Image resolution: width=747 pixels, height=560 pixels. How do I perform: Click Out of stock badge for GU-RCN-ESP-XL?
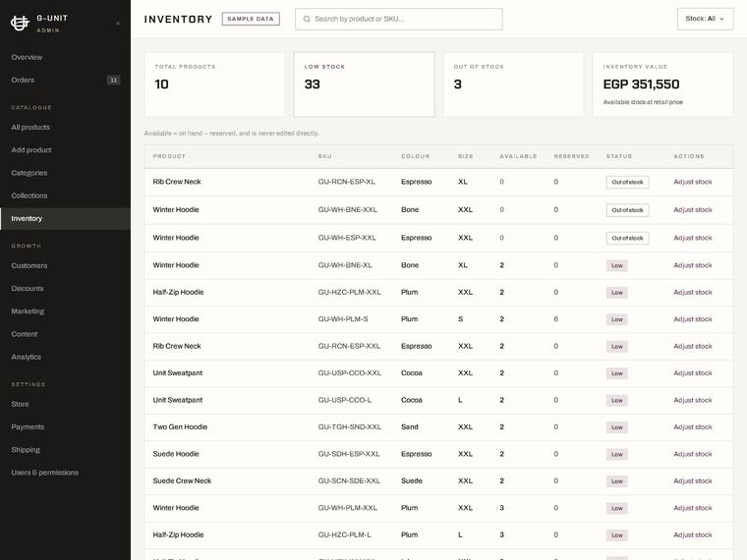pos(627,183)
